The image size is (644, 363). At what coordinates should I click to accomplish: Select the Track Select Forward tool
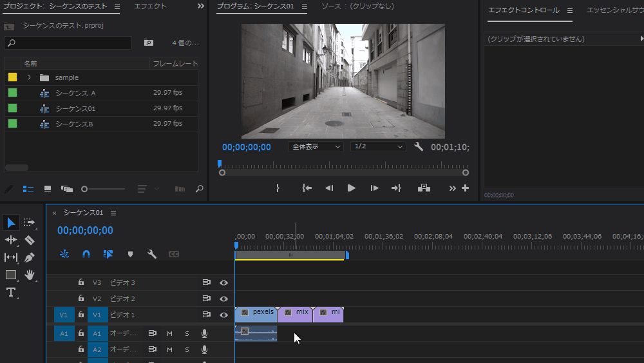[29, 222]
